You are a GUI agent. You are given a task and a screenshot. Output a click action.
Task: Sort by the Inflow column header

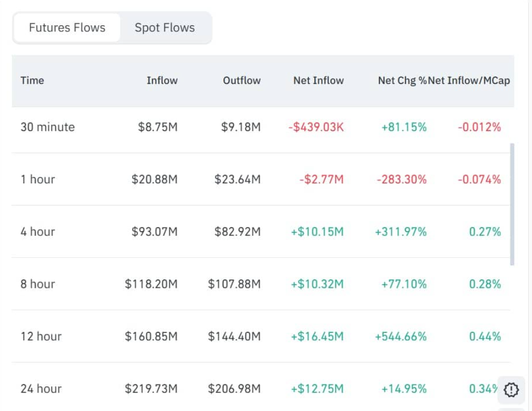162,81
